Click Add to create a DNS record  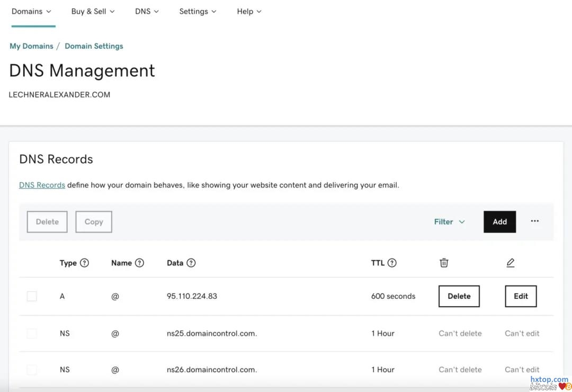point(499,222)
